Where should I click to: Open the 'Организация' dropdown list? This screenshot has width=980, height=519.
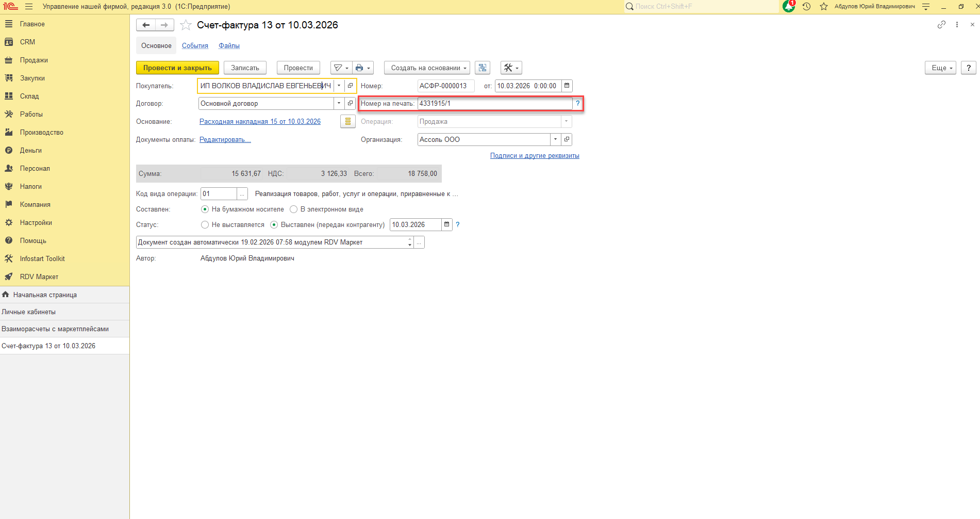[555, 140]
